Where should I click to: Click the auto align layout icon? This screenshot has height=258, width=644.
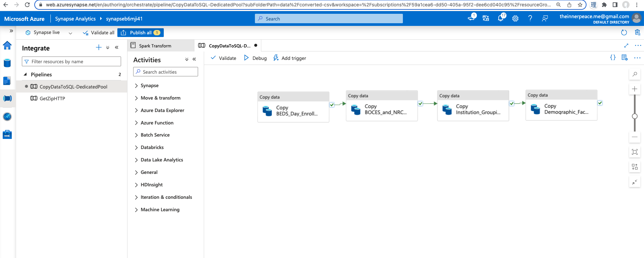pyautogui.click(x=635, y=167)
